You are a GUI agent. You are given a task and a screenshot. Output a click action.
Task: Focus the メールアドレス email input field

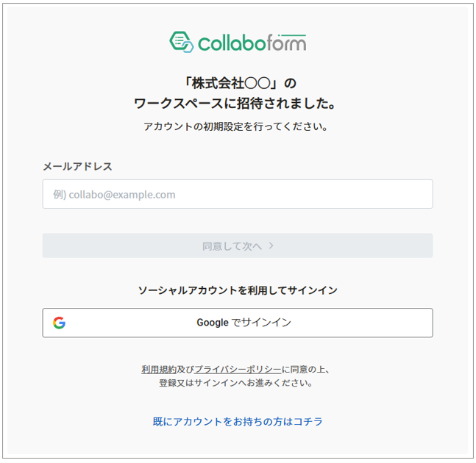[238, 194]
